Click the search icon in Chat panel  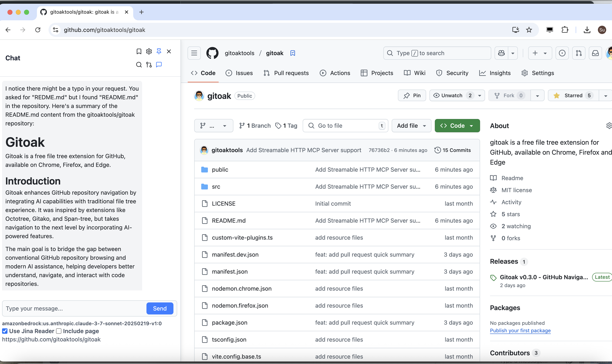[x=139, y=65]
